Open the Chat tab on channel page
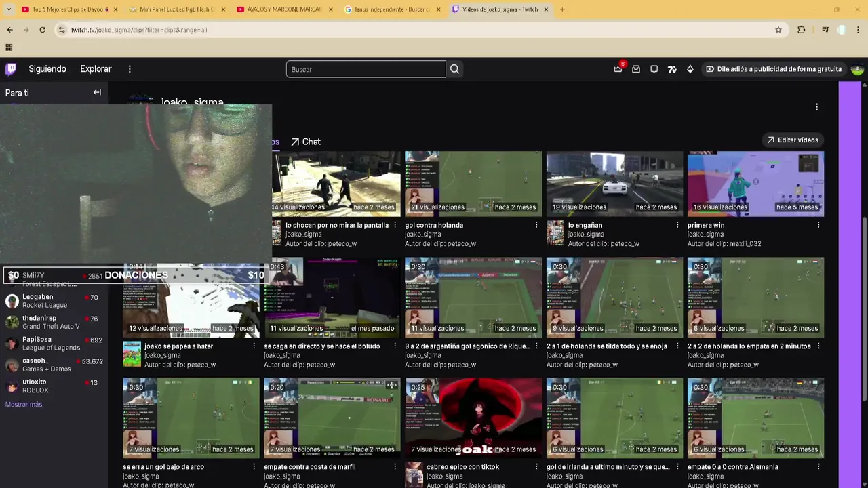Image resolution: width=868 pixels, height=488 pixels. [306, 142]
